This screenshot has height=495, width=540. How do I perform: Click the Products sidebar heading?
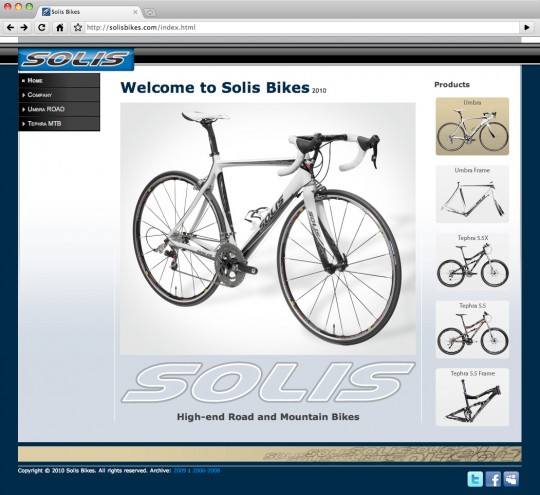pos(452,84)
